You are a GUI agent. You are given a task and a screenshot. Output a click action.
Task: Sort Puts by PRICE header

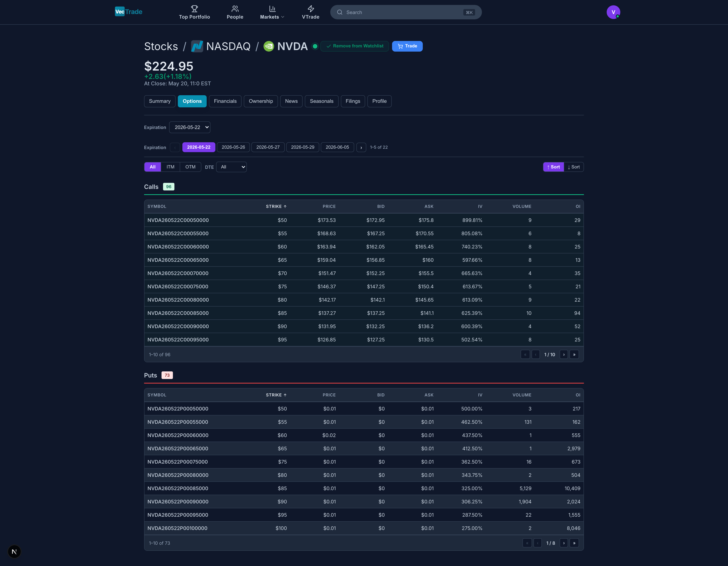click(x=329, y=395)
